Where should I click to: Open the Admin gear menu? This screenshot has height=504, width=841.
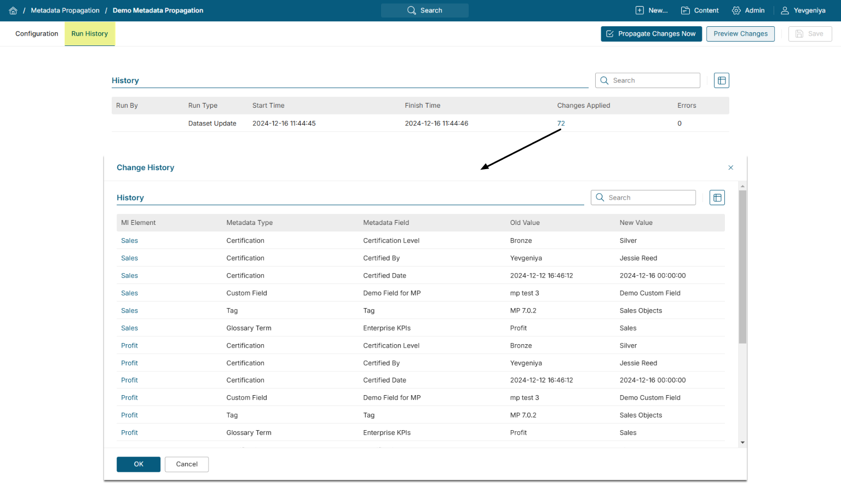(x=748, y=10)
